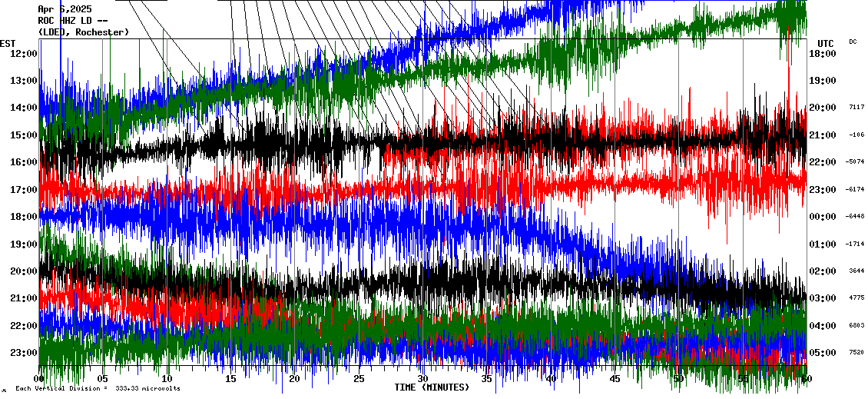Click the EST-side time label '20:00'
The height and width of the screenshot is (399, 868).
coord(23,271)
